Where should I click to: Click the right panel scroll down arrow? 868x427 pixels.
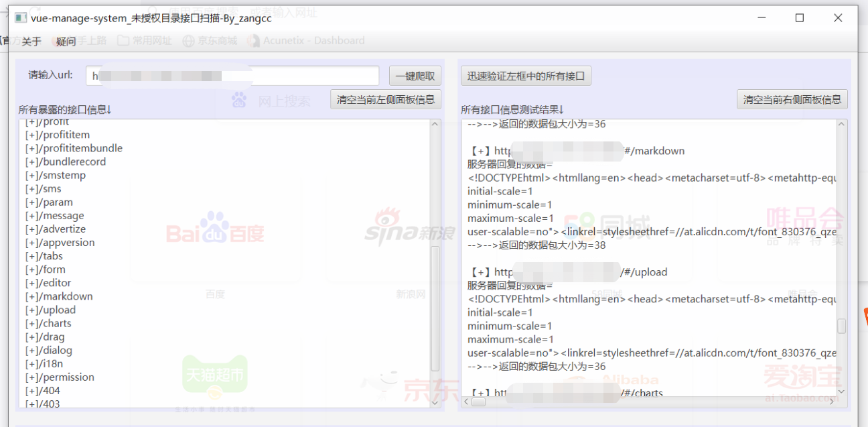click(842, 392)
